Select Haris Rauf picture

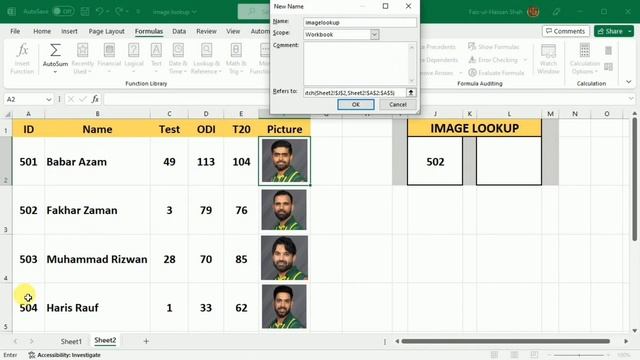pos(284,307)
